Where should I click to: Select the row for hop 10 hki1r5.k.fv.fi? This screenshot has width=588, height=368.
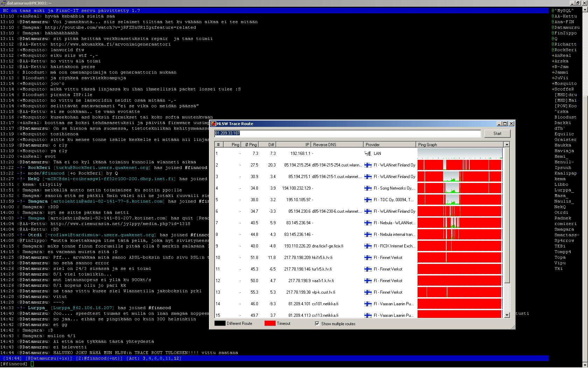pos(315,258)
